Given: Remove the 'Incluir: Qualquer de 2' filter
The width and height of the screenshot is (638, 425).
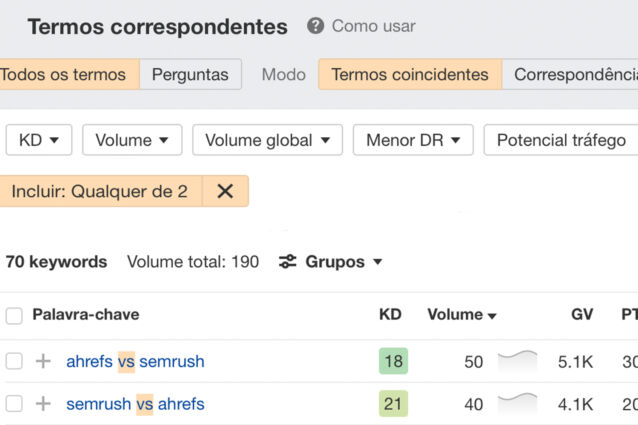Looking at the screenshot, I should click(225, 191).
